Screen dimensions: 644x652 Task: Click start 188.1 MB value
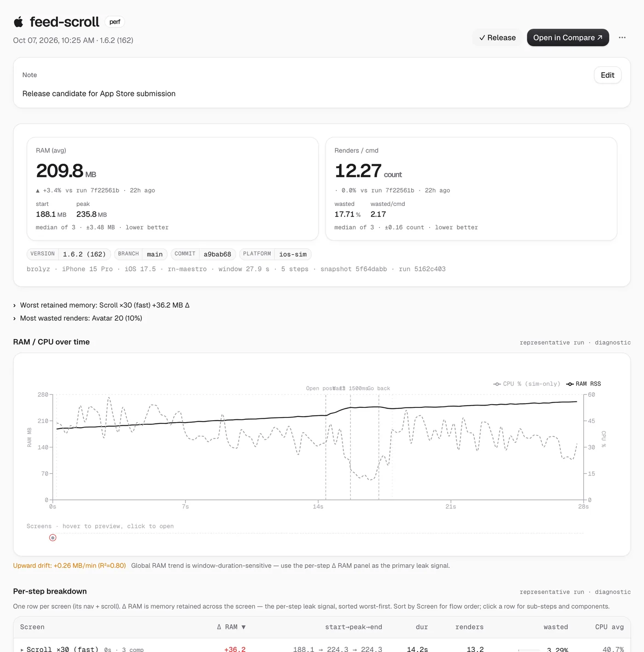point(51,214)
